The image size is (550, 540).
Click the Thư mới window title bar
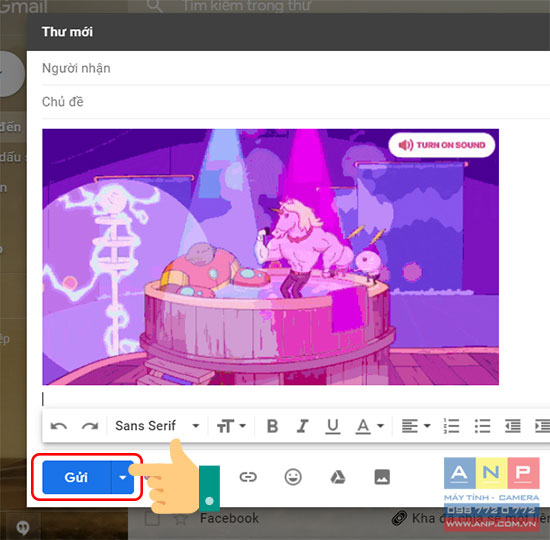(x=288, y=32)
